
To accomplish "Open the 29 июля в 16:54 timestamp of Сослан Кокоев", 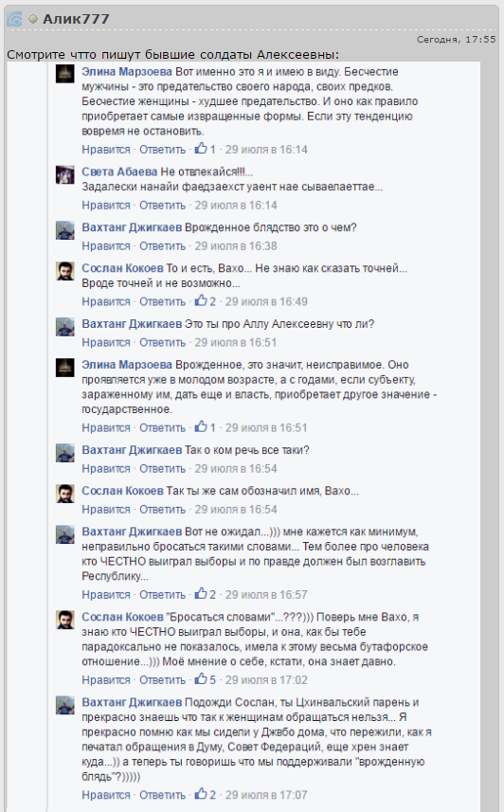I will [x=236, y=510].
